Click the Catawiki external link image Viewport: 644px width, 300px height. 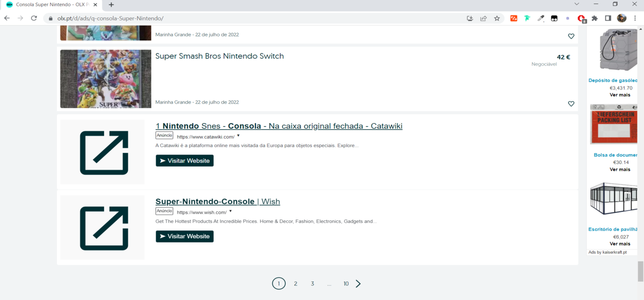coord(102,152)
